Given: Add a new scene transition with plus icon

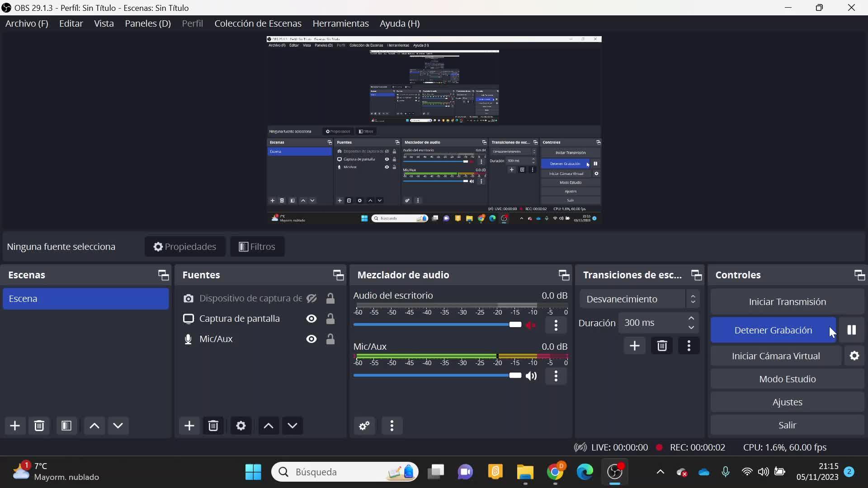Looking at the screenshot, I should point(634,346).
